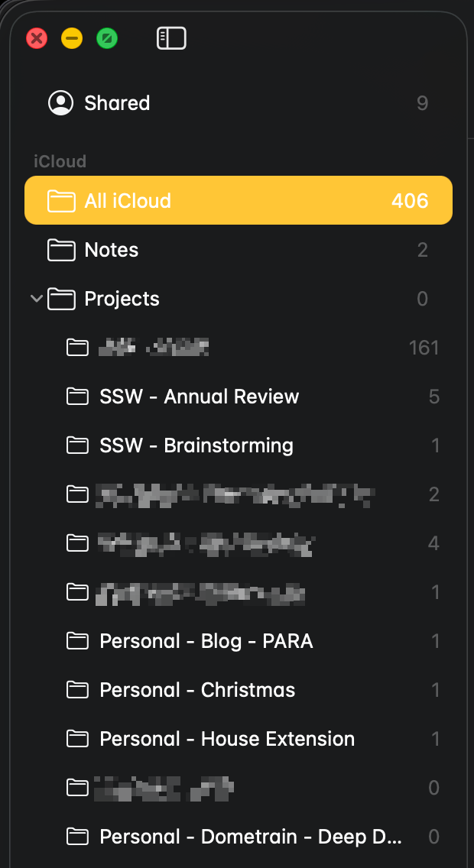Select the Personal - Blog - PARA folder
474x868 pixels.
click(x=206, y=641)
